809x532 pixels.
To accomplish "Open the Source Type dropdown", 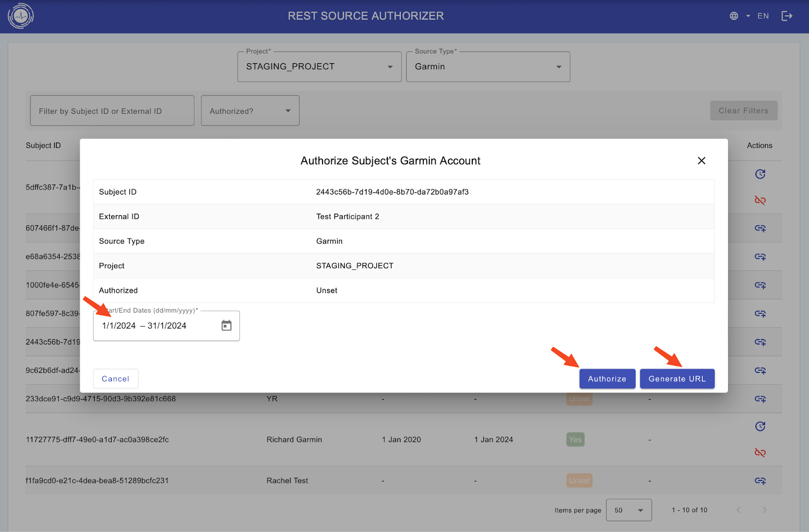I will tap(488, 67).
